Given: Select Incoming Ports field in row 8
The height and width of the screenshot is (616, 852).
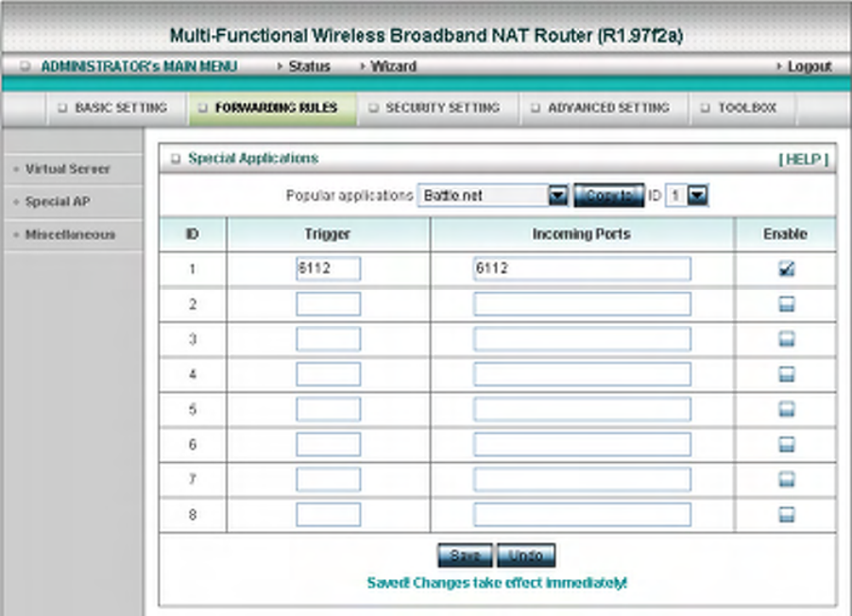Looking at the screenshot, I should tap(583, 515).
